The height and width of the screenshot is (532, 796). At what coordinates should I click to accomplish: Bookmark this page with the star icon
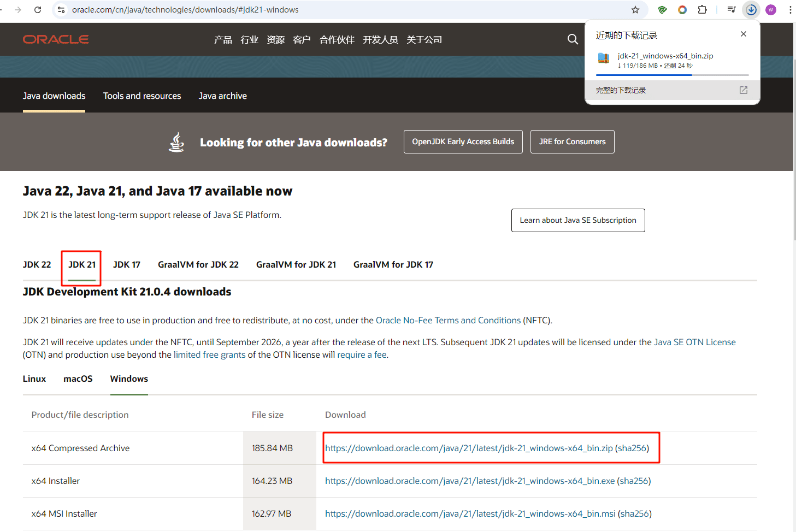point(635,10)
